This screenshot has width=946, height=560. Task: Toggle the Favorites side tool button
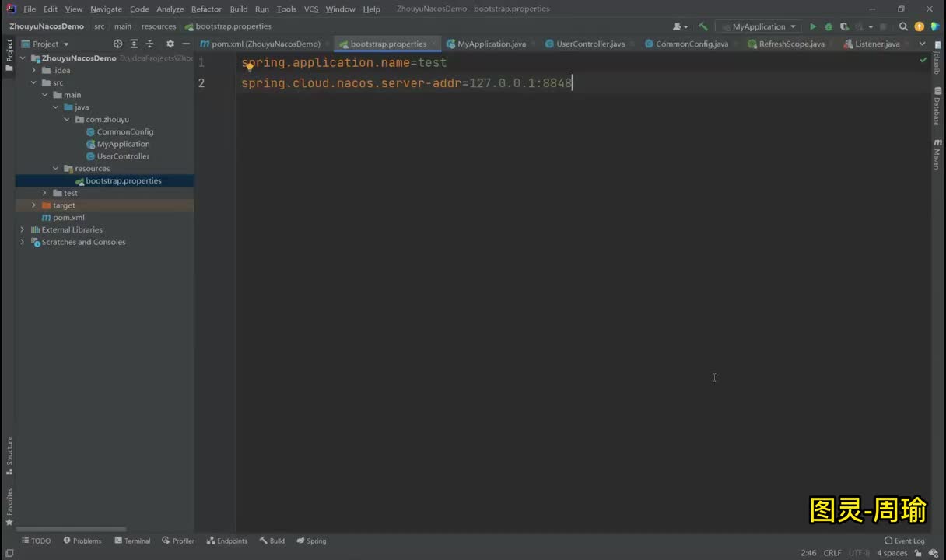coord(9,507)
